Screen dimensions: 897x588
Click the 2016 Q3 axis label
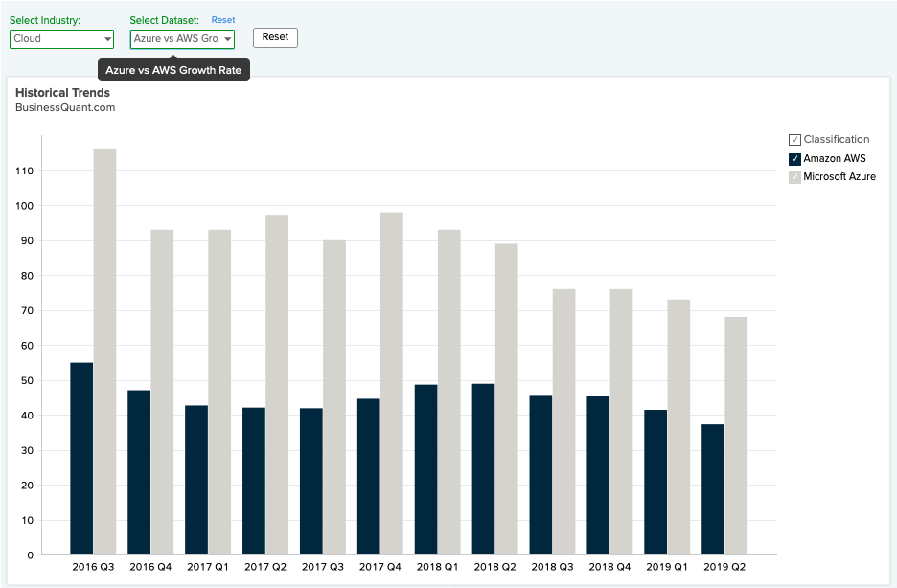(x=93, y=567)
